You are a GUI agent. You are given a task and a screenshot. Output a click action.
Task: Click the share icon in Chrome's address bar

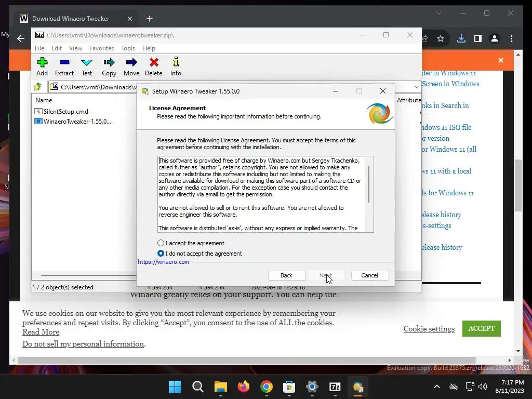(x=424, y=38)
